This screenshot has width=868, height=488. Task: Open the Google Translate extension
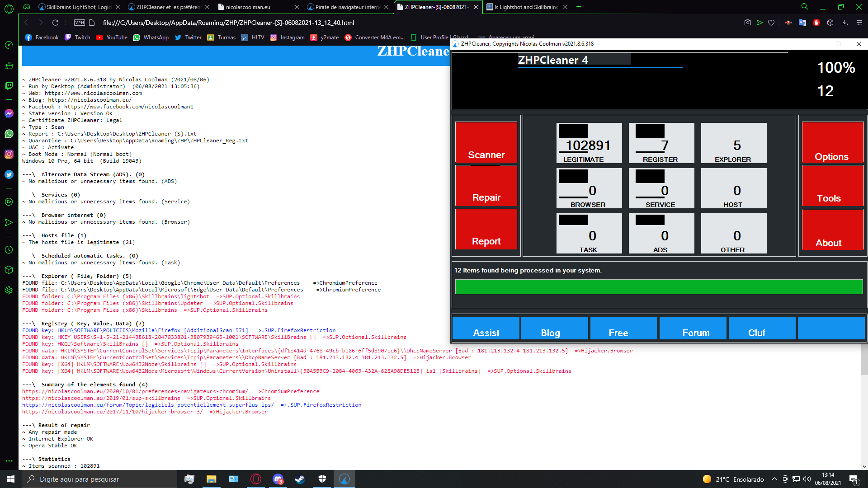point(802,23)
